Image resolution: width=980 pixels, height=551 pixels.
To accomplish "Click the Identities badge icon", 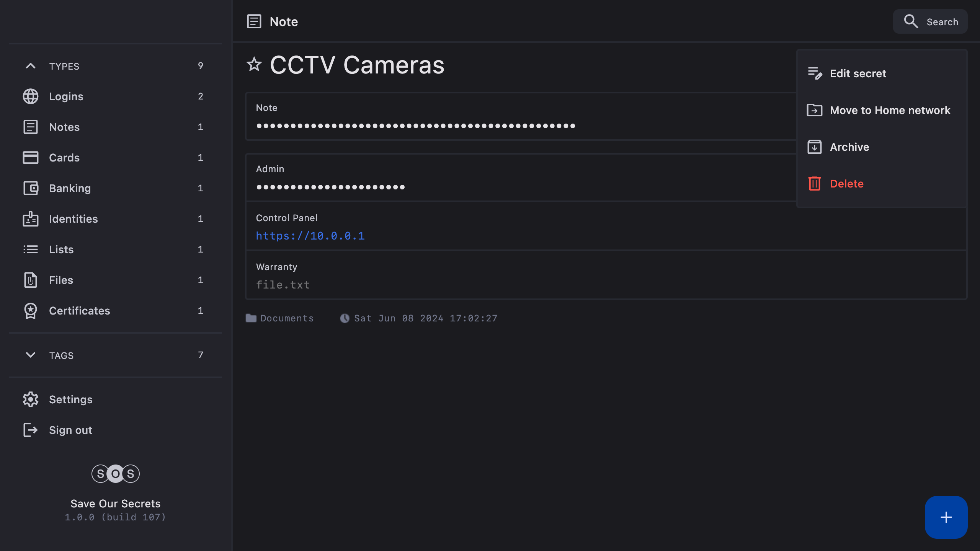I will click(x=31, y=219).
